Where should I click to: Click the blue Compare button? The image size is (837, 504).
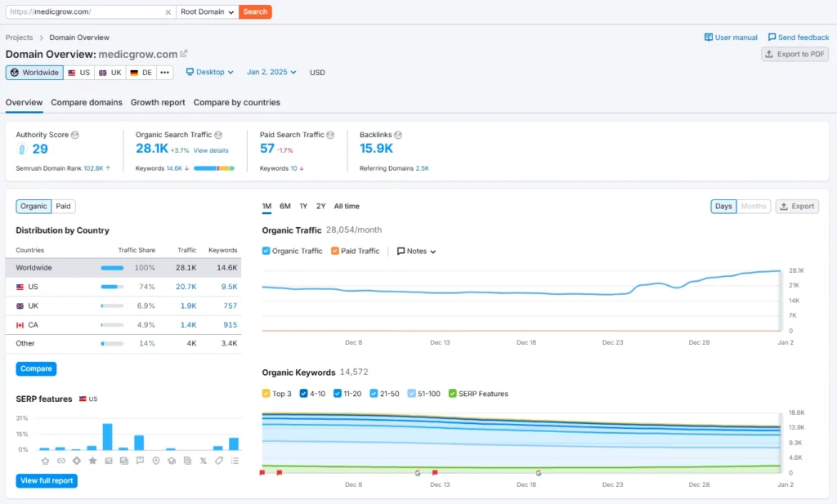(x=36, y=368)
